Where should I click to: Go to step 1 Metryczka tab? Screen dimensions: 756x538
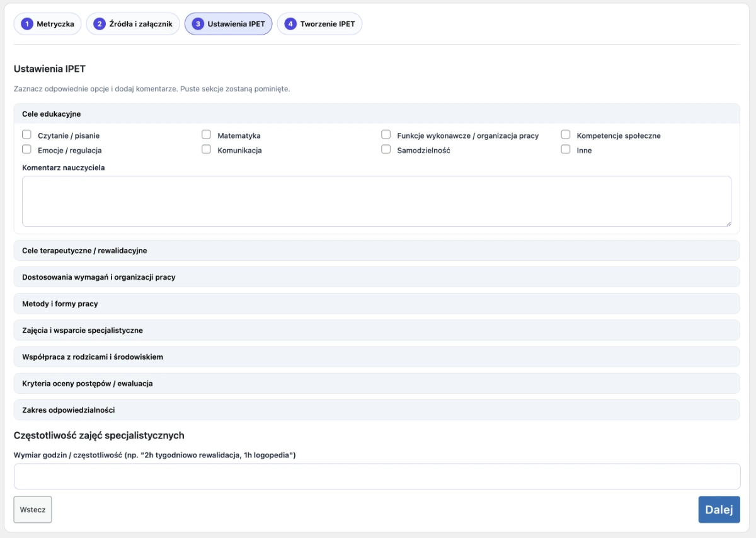coord(48,24)
